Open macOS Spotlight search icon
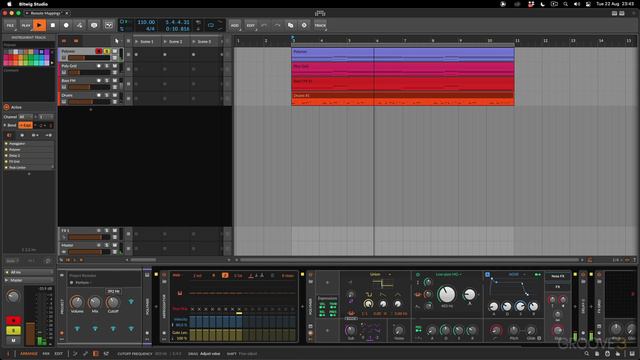 click(565, 4)
